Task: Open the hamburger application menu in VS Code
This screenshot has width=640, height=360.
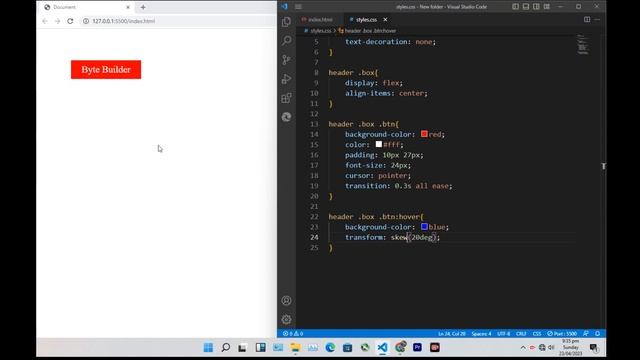Action: point(298,7)
